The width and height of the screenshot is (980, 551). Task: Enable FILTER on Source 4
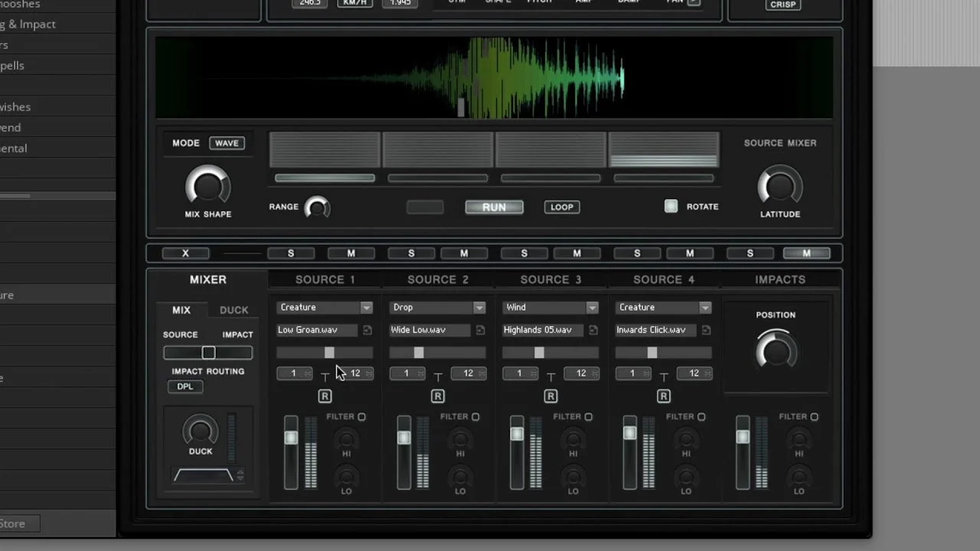point(701,417)
